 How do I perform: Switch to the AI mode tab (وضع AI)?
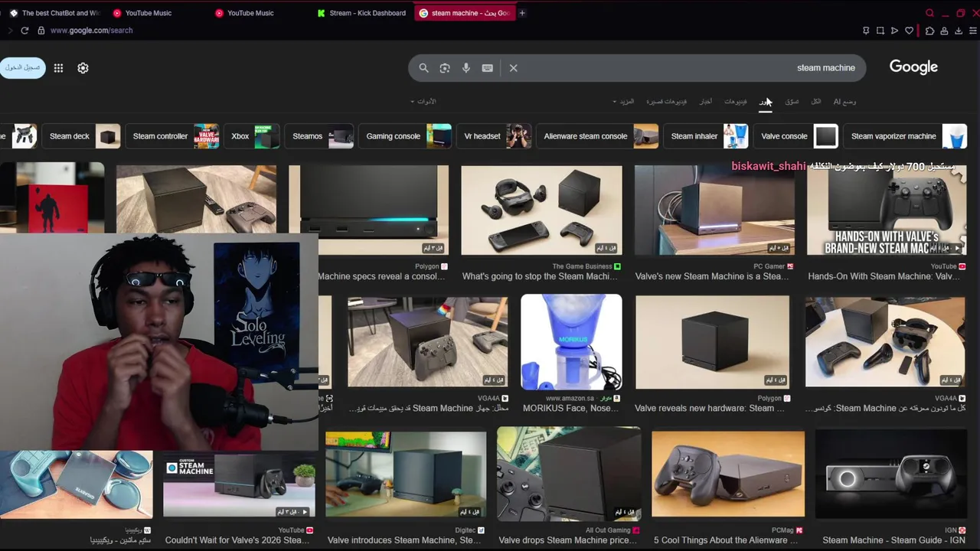click(844, 102)
